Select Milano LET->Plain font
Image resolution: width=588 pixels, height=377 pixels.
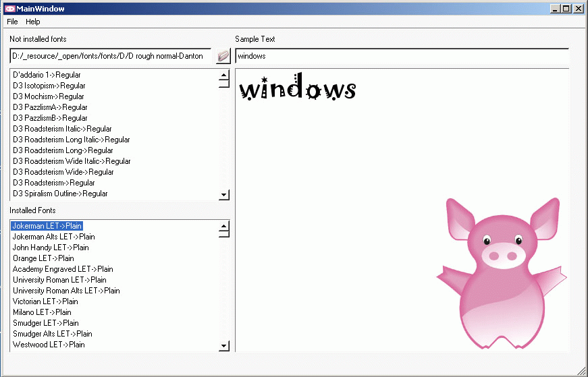(x=42, y=312)
